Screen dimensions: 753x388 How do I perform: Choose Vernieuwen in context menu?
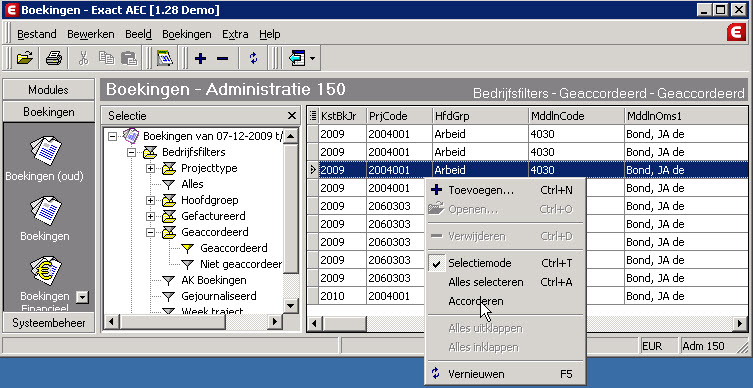[505, 374]
